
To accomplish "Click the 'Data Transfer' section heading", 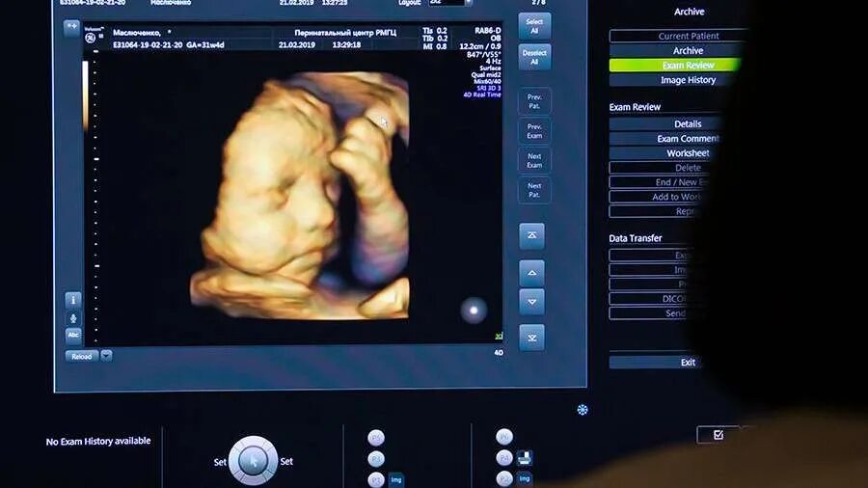I will (x=635, y=238).
